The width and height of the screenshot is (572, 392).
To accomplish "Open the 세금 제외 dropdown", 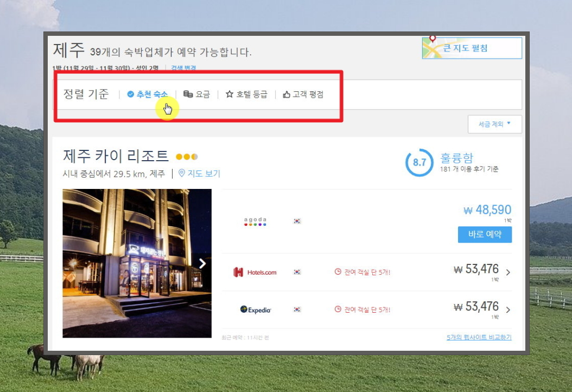I will tap(494, 124).
